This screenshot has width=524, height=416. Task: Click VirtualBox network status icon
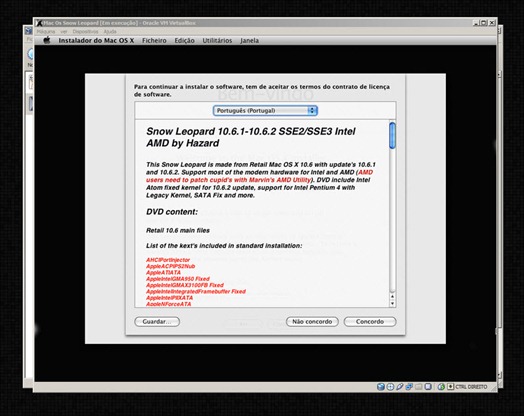pyautogui.click(x=409, y=387)
